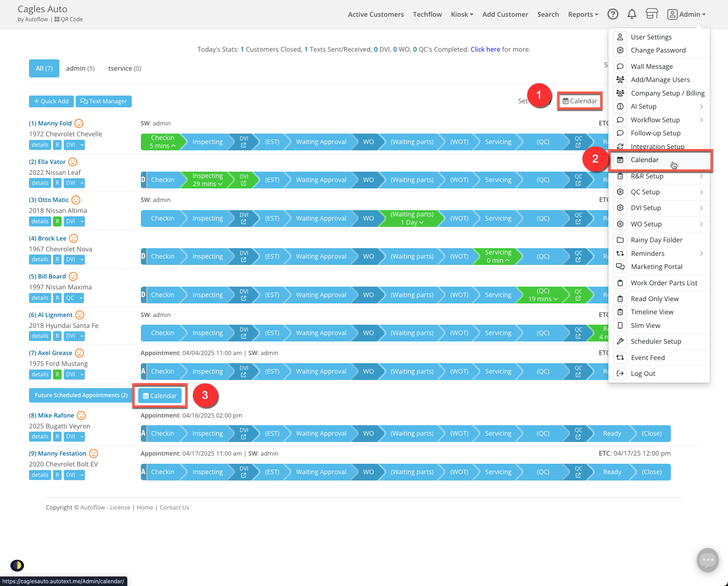Click the Log Out menu icon

pyautogui.click(x=620, y=374)
